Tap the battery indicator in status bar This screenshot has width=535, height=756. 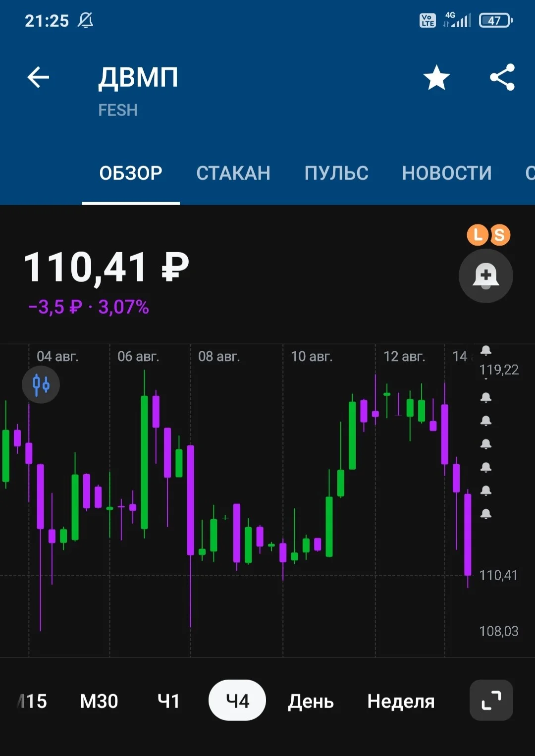tap(496, 21)
